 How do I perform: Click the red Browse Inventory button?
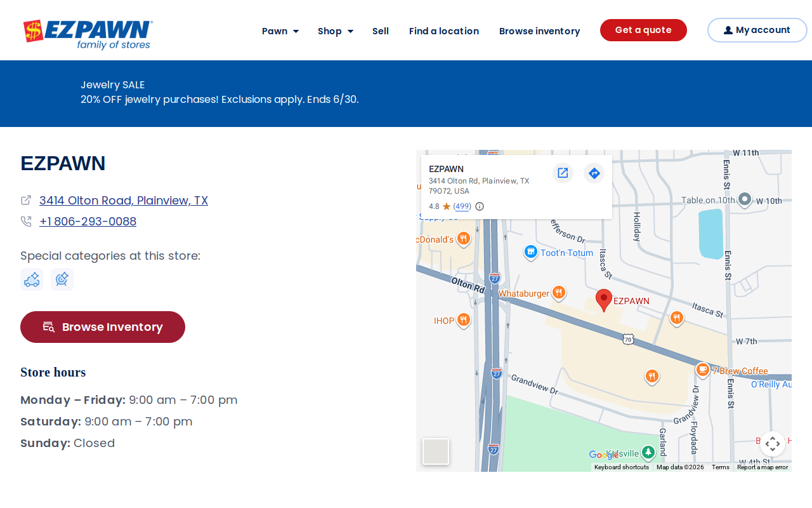click(103, 327)
